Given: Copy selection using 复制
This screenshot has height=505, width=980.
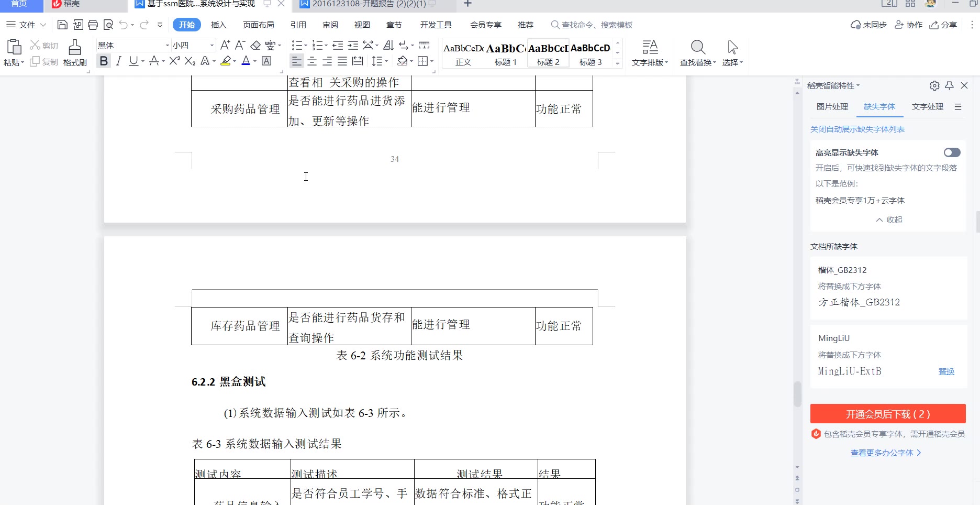Looking at the screenshot, I should (x=44, y=62).
